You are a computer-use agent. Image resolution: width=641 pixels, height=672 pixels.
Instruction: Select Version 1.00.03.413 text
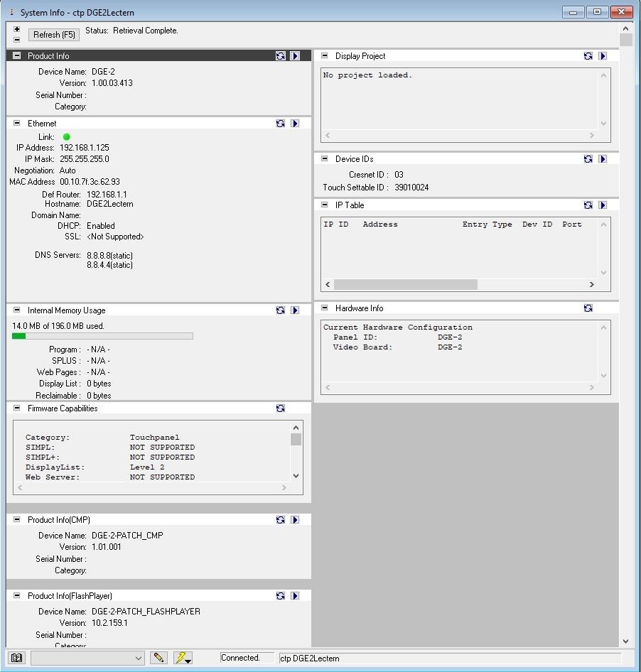[112, 83]
